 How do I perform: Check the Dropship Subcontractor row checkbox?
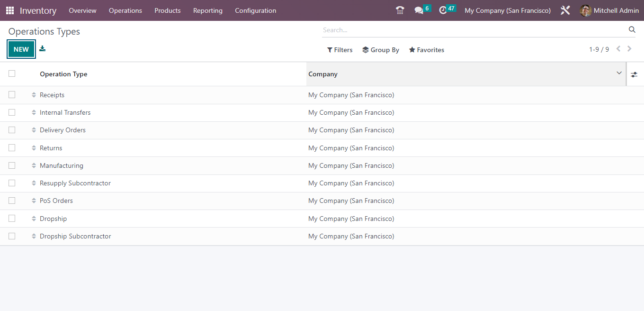11,236
